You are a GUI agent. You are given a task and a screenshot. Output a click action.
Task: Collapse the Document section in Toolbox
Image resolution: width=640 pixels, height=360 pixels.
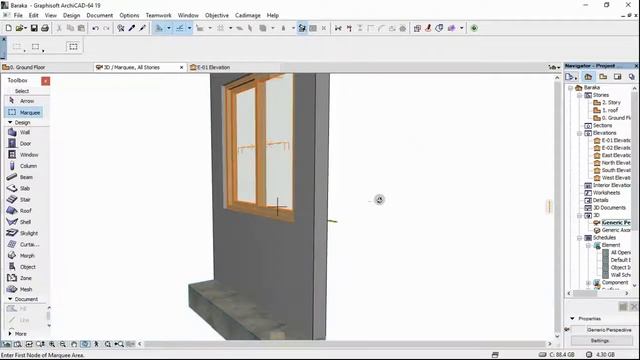coord(10,299)
